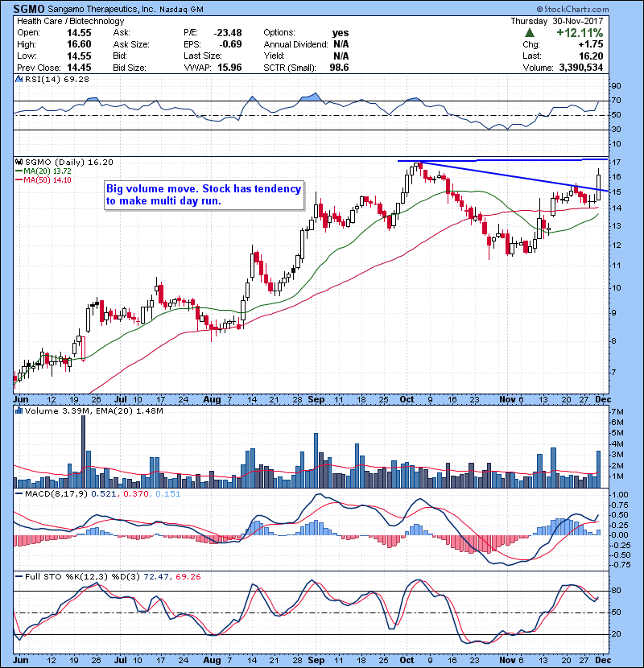Click the Low price value 14.55
The width and height of the screenshot is (644, 668).
pos(79,56)
